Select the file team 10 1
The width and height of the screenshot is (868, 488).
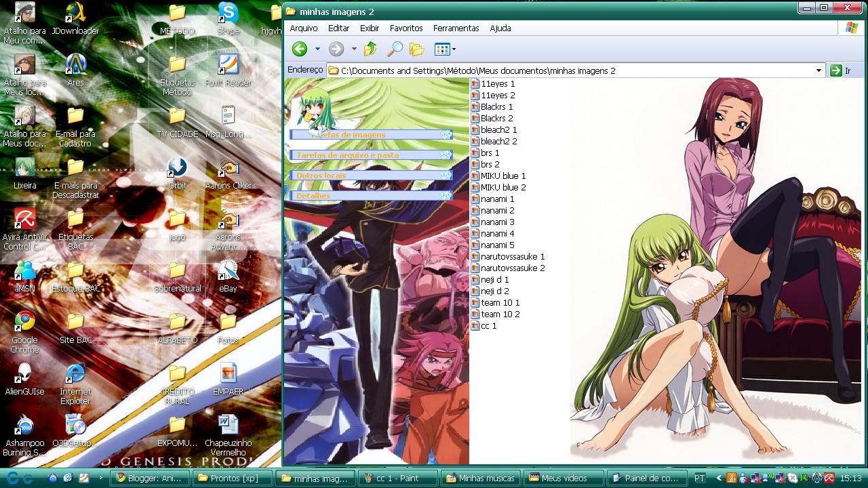[496, 303]
